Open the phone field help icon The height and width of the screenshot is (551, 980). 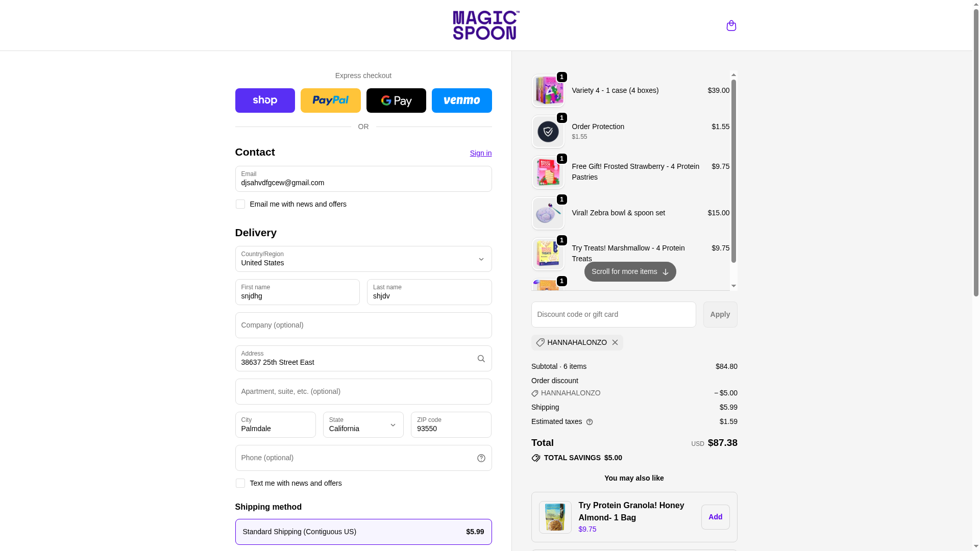481,458
